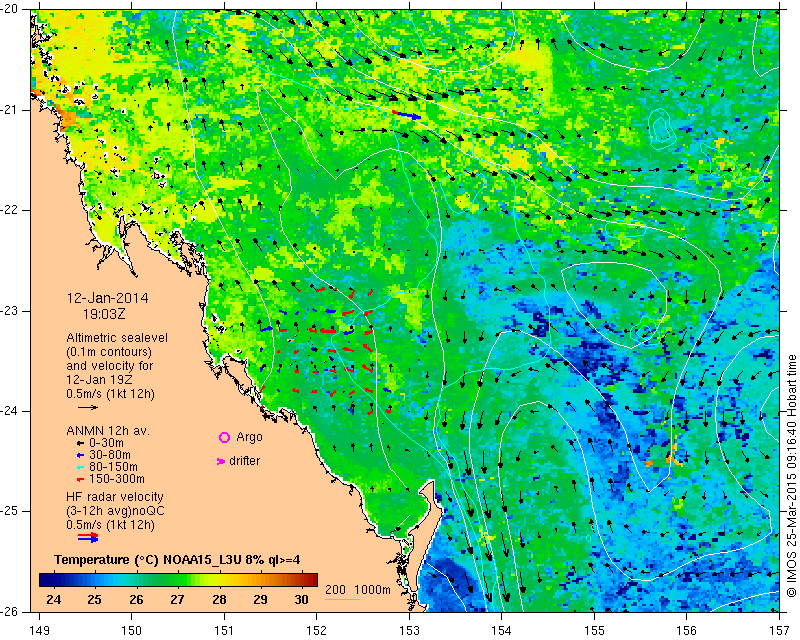
Task: Click the 'Argo' legend label
Action: point(249,437)
